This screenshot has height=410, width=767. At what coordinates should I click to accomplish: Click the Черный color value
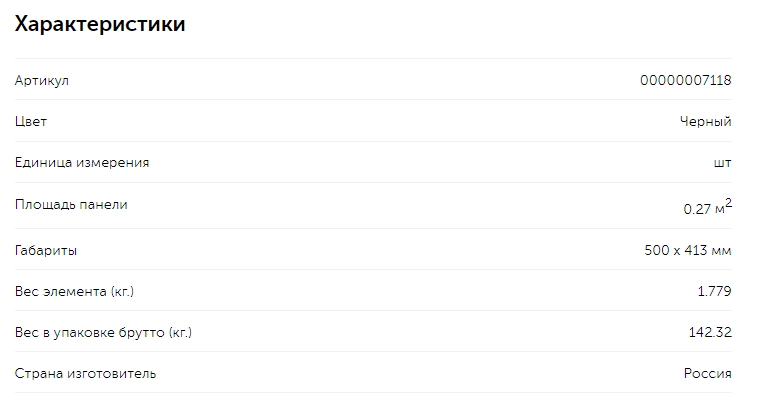(705, 122)
